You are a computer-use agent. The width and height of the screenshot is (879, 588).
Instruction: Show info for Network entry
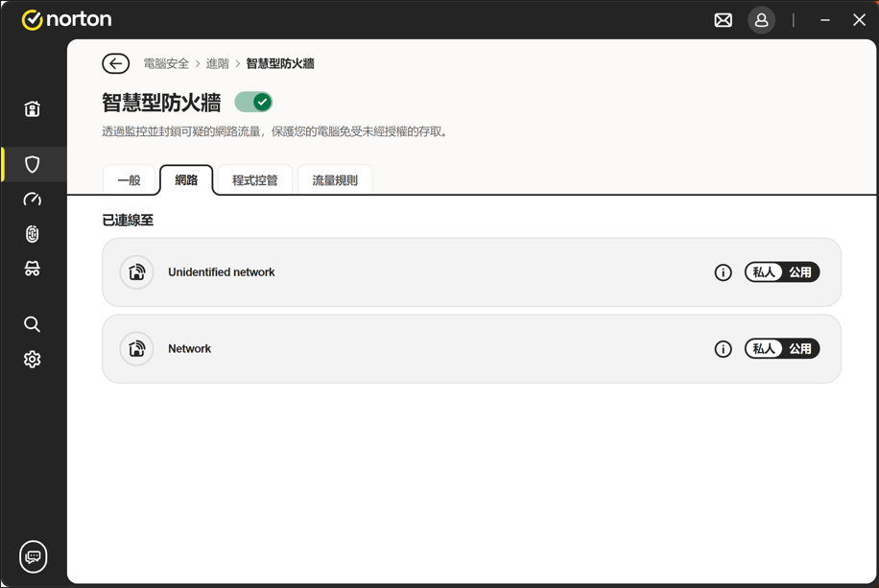724,349
